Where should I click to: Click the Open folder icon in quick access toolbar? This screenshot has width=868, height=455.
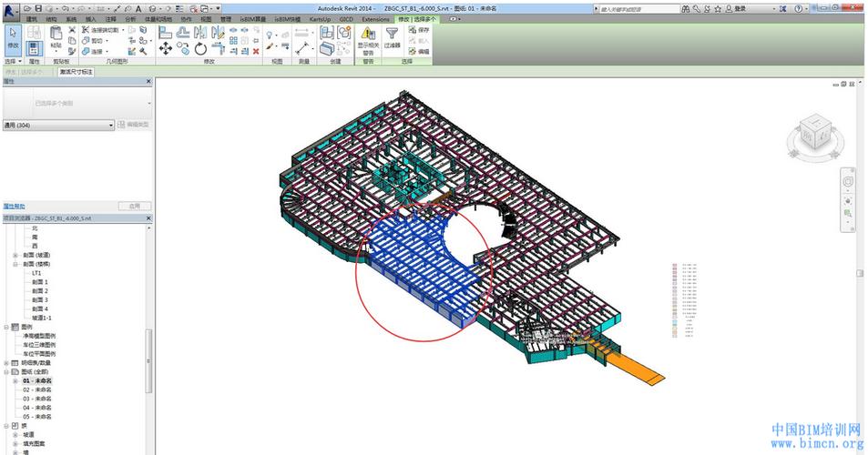point(27,9)
